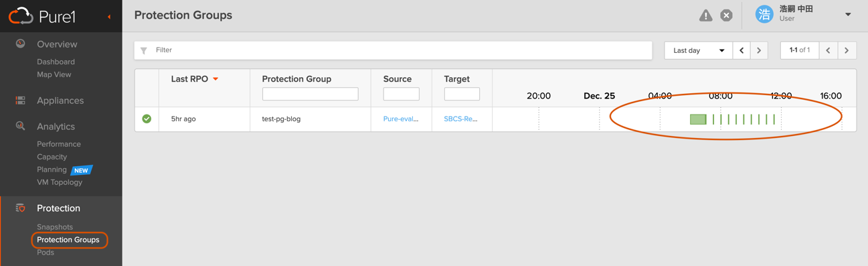This screenshot has height=266, width=868.
Task: Click the large green replication block on the timeline
Action: coord(698,119)
